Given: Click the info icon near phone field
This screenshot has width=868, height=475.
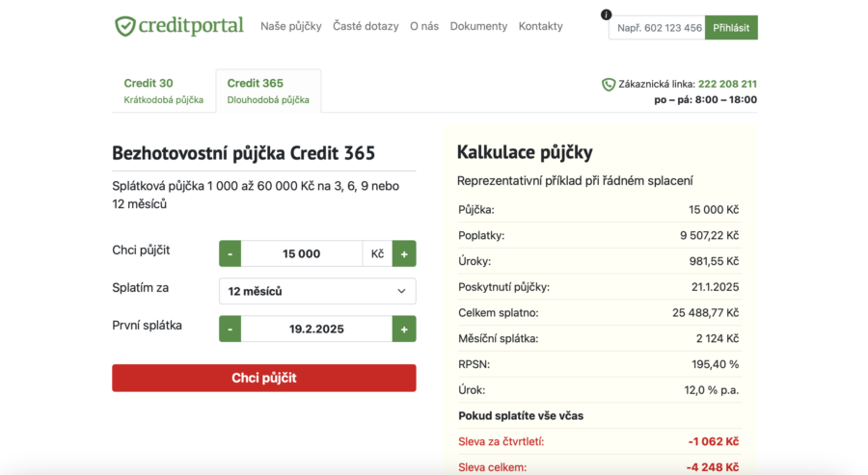Looking at the screenshot, I should [607, 14].
